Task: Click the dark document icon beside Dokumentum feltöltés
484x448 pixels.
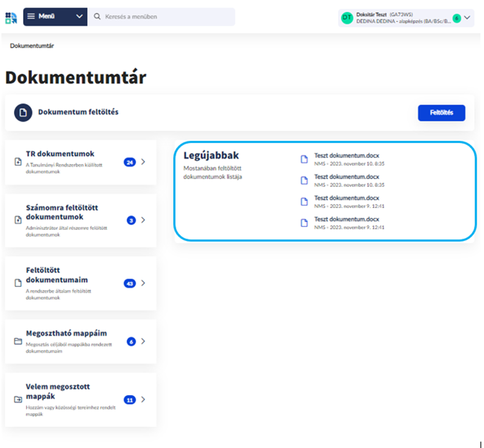Action: [23, 112]
